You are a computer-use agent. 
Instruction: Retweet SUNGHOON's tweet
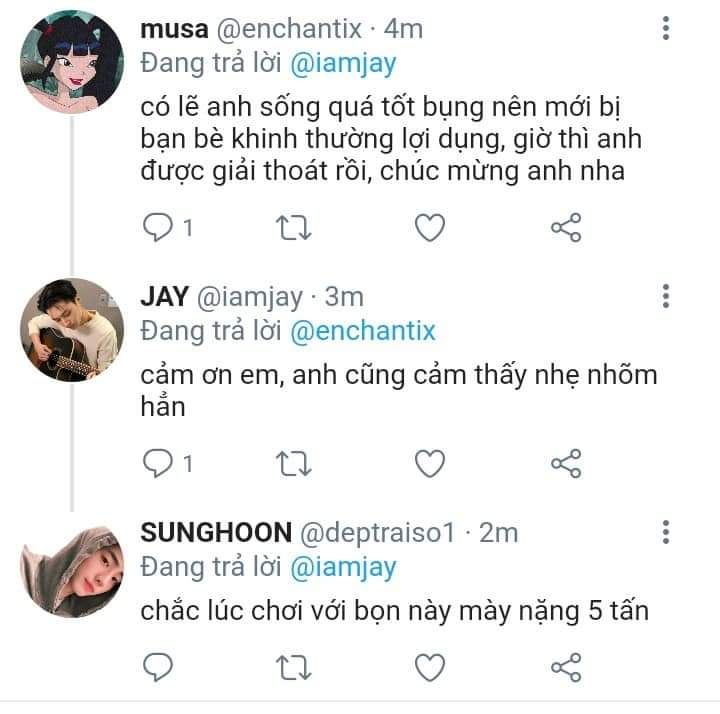(293, 668)
